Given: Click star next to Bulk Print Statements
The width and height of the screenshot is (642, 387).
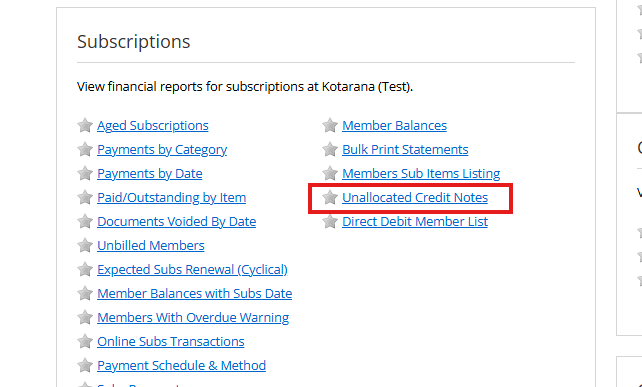Looking at the screenshot, I should point(330,149).
